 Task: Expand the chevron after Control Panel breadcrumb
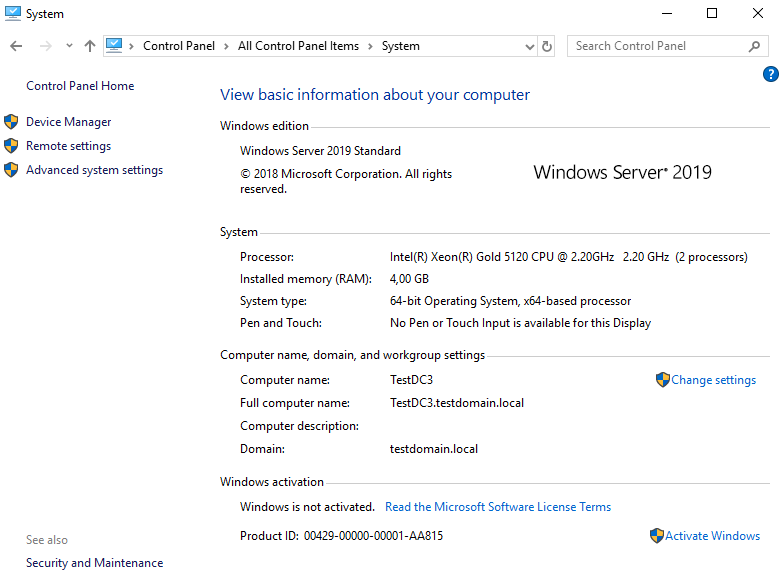coord(226,46)
